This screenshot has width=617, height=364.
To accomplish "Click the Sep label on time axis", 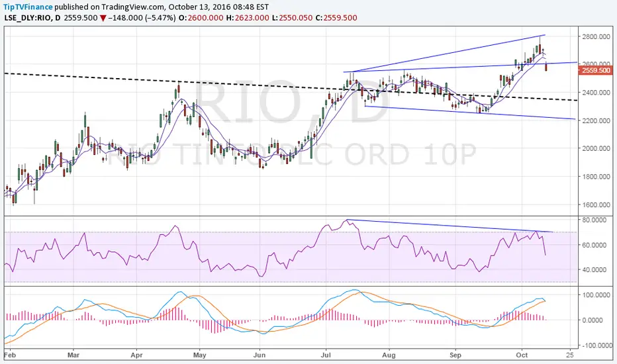I will (455, 355).
